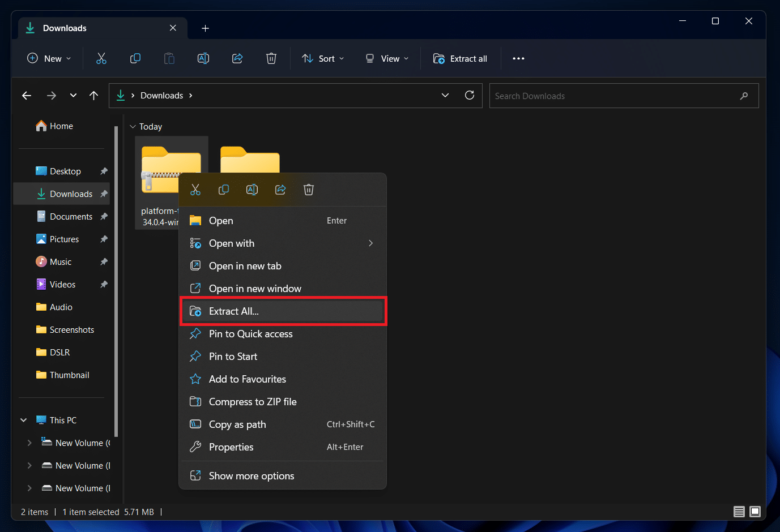Click the Cut icon in the context menu

[195, 190]
